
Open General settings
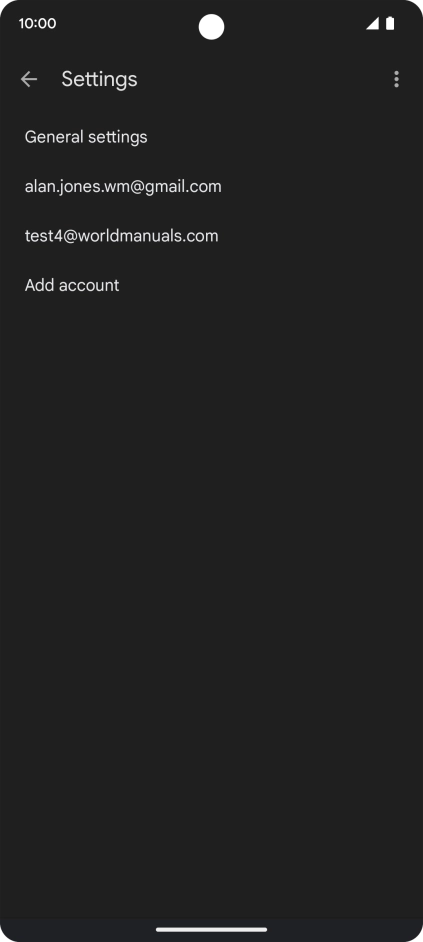pos(212,137)
